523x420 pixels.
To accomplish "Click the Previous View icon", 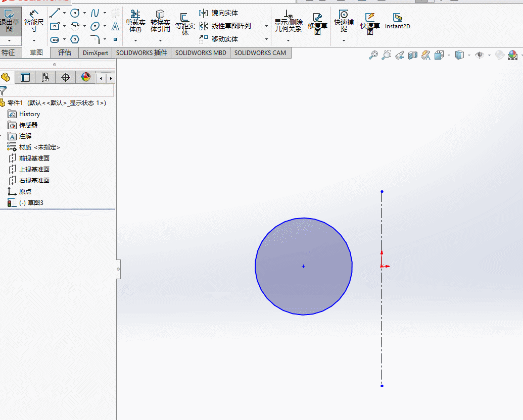I will pyautogui.click(x=400, y=55).
